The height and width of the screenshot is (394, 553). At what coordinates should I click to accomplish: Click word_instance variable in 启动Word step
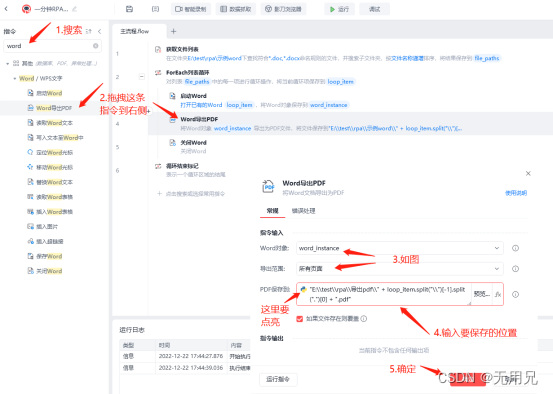[329, 105]
